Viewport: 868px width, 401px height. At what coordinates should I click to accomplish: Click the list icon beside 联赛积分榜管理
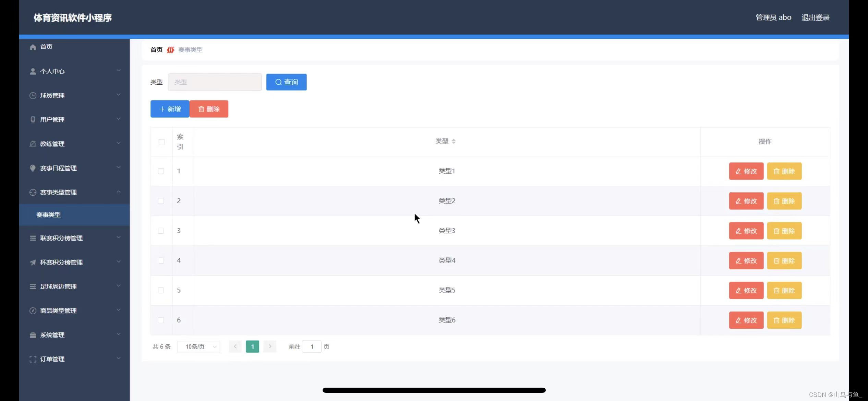click(x=33, y=238)
